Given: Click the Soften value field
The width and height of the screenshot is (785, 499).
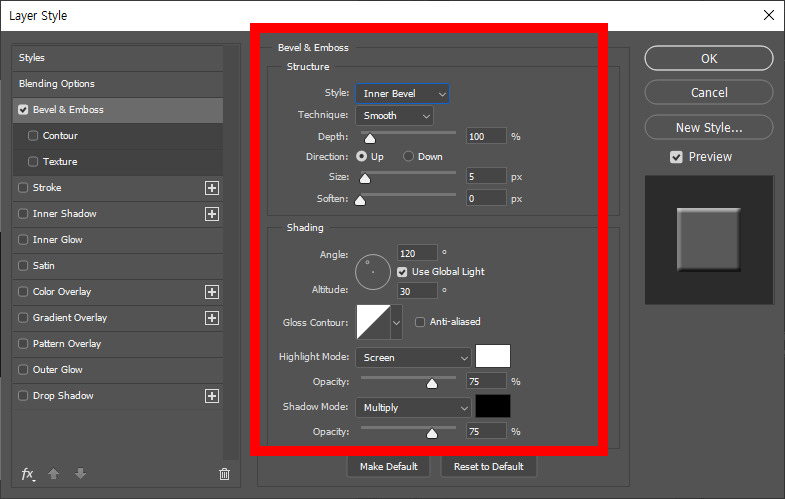Looking at the screenshot, I should coord(486,198).
